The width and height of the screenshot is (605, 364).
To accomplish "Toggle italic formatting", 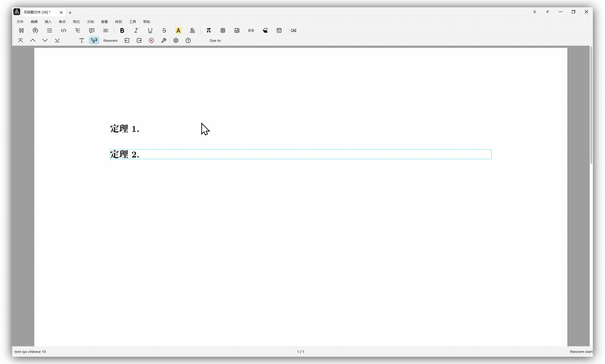I will (x=136, y=30).
